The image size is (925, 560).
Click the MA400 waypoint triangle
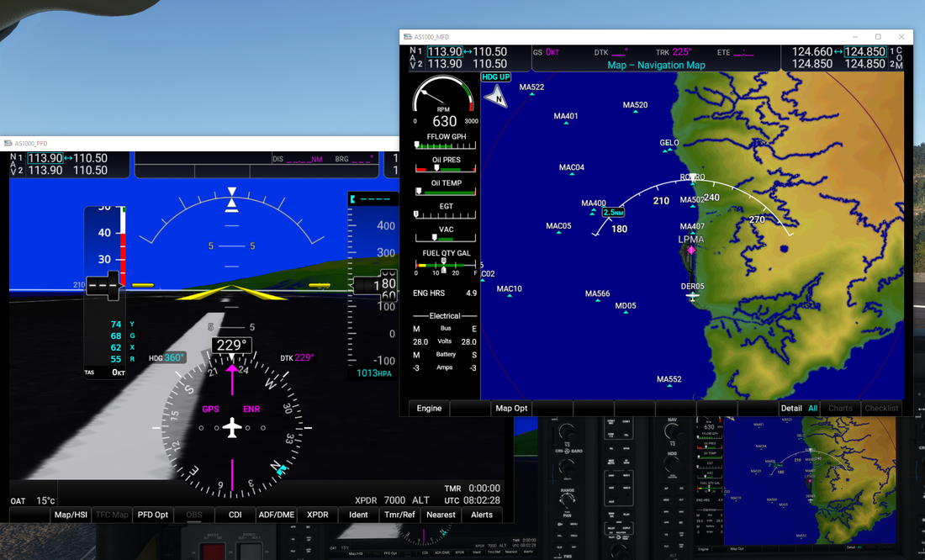594,211
